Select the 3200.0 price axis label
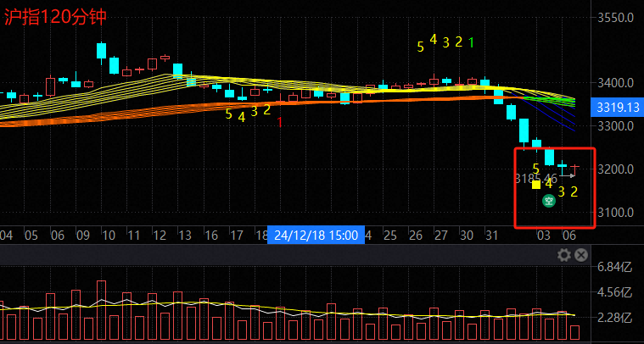The width and height of the screenshot is (644, 344). coord(616,169)
